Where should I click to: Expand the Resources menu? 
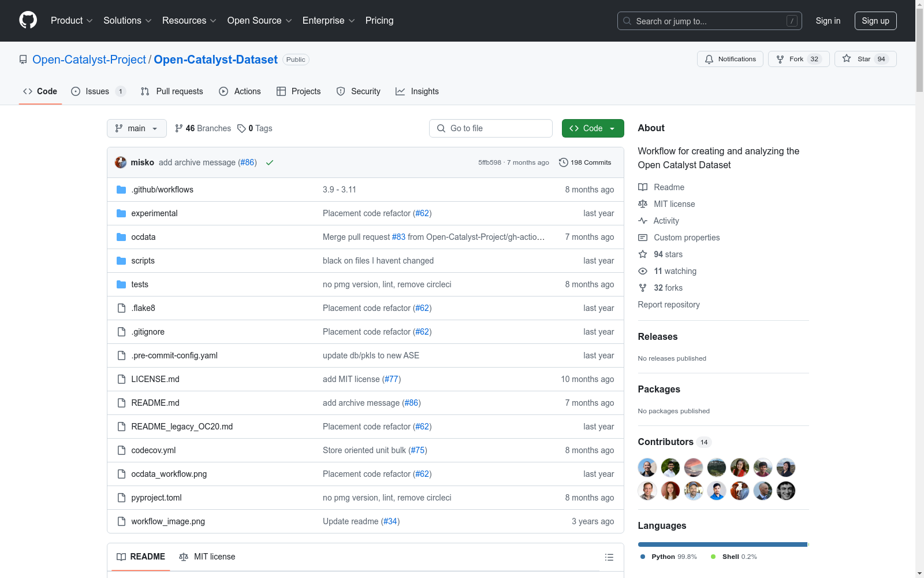189,20
